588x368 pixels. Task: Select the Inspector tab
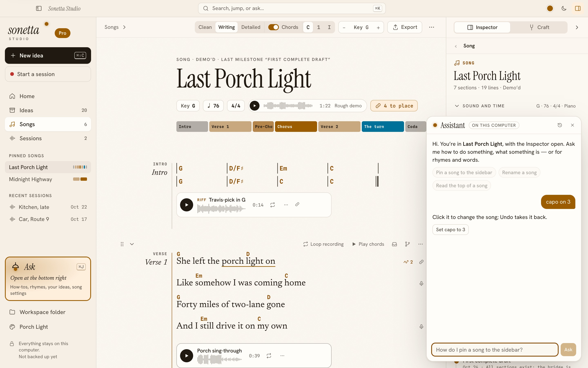tap(482, 27)
